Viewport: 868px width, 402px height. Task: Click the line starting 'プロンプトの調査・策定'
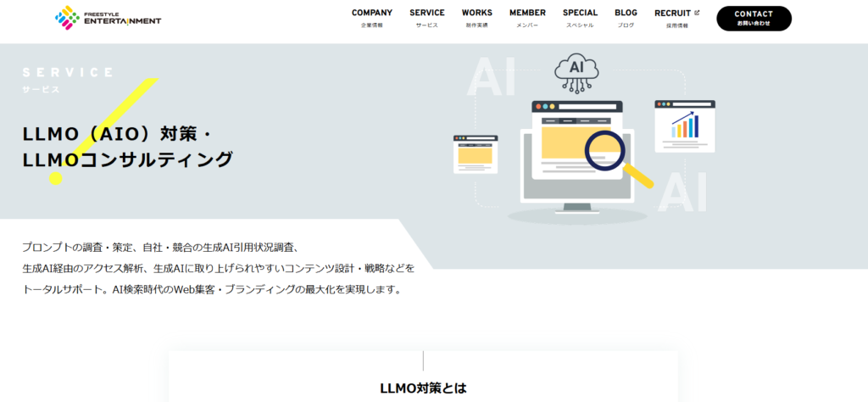(x=160, y=247)
